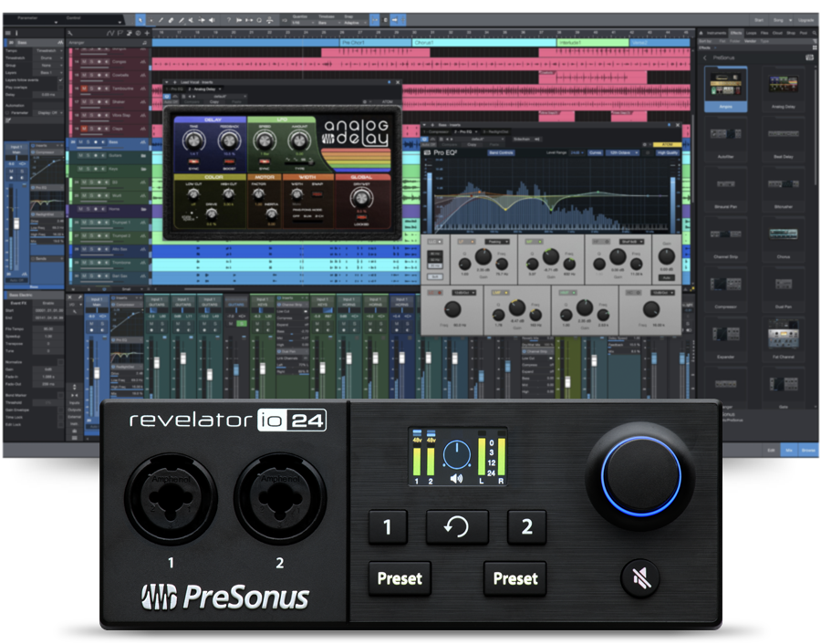The height and width of the screenshot is (644, 821).
Task: Click the channel 2 button on the Revelator
Action: (x=526, y=526)
